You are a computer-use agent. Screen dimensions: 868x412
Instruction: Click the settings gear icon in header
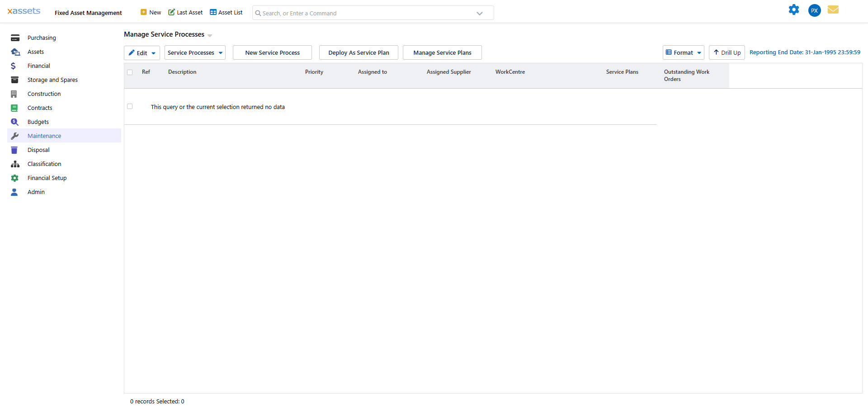794,9
